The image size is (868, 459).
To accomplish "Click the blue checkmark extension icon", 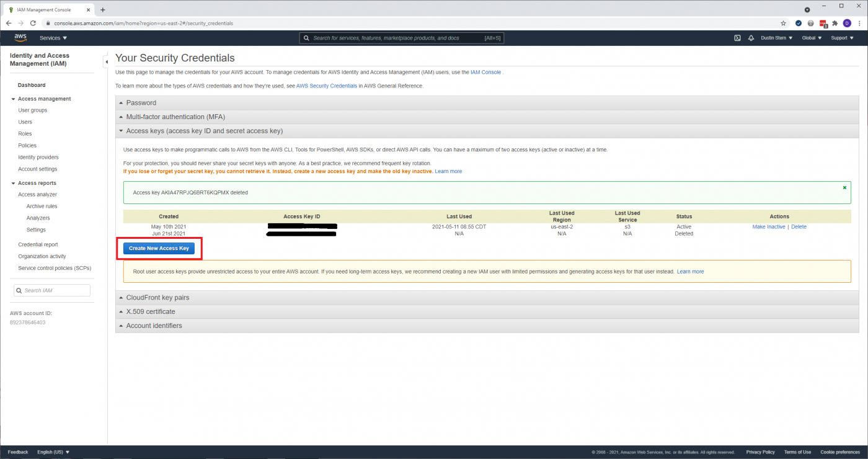I will point(799,23).
